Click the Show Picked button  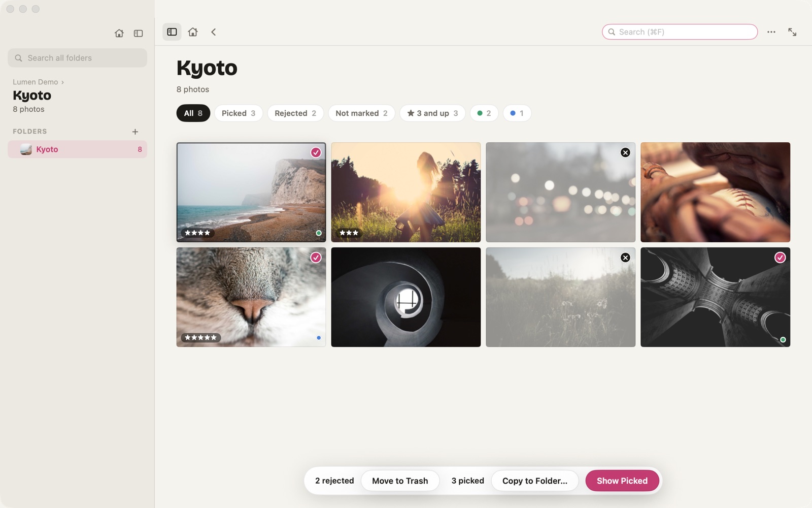coord(622,481)
